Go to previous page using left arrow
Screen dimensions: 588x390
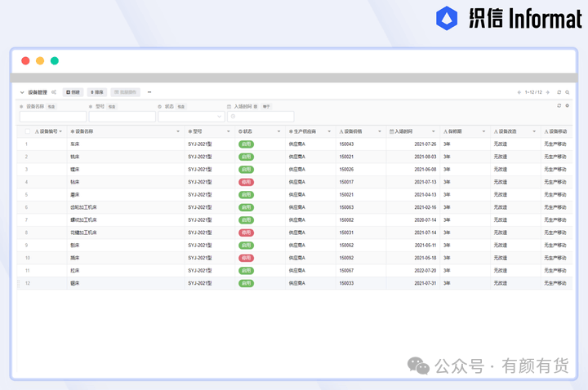coord(519,92)
